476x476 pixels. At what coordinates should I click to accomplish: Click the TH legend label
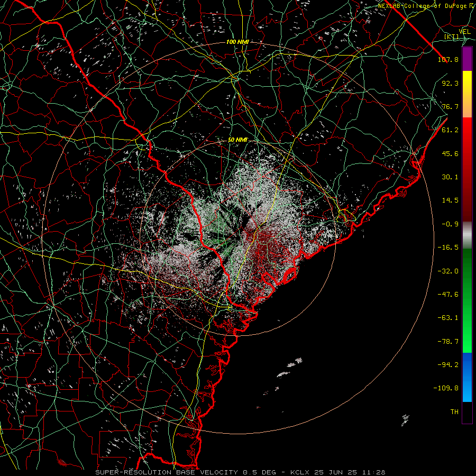(454, 412)
